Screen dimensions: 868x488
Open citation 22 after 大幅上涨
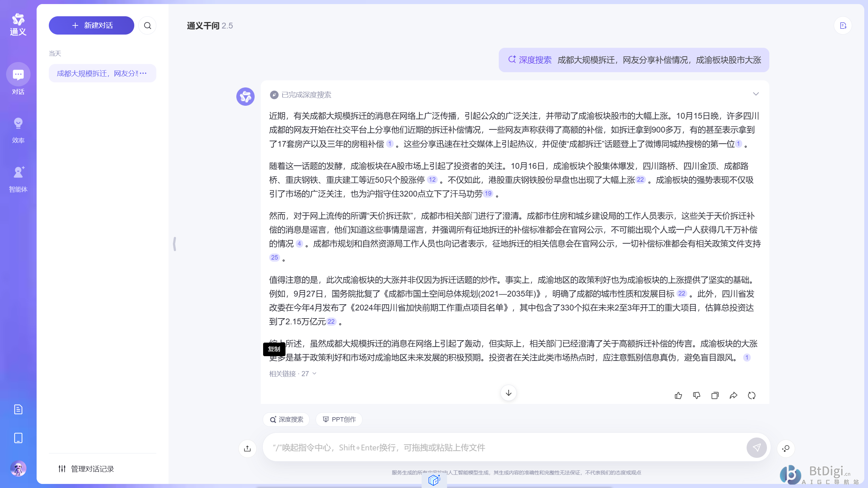click(x=640, y=180)
